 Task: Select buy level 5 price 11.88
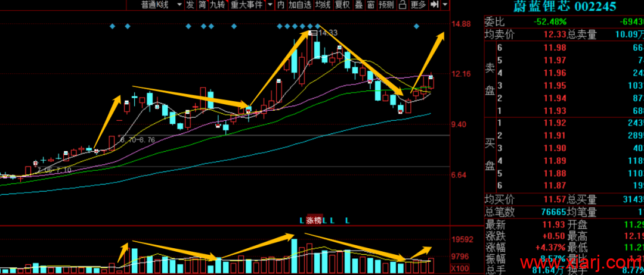[555, 173]
